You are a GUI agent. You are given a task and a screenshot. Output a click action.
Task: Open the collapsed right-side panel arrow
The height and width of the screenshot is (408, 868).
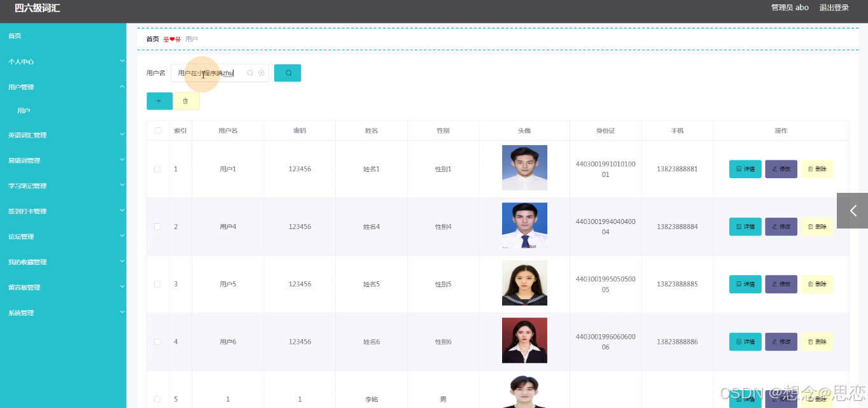(853, 211)
